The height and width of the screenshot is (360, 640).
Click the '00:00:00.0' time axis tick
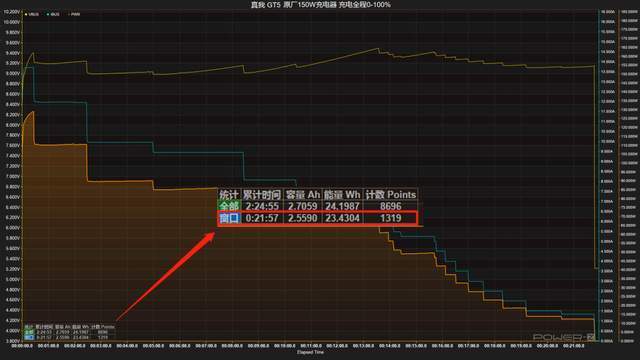pyautogui.click(x=22, y=346)
